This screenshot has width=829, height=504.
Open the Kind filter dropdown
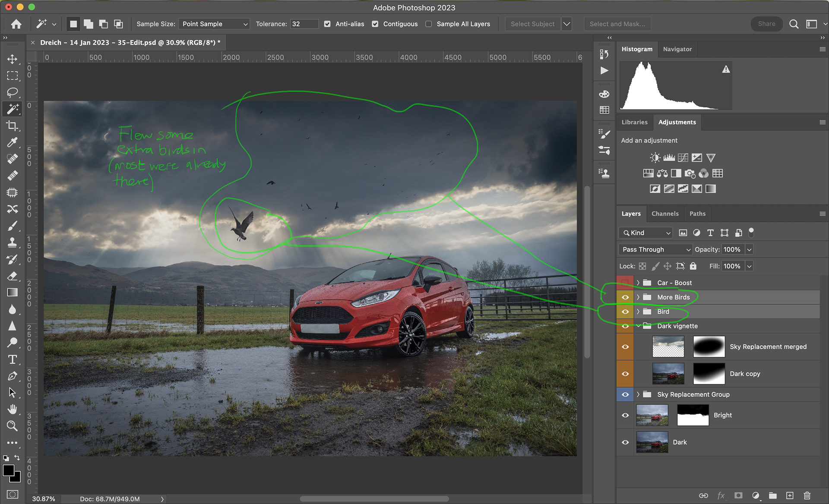645,233
